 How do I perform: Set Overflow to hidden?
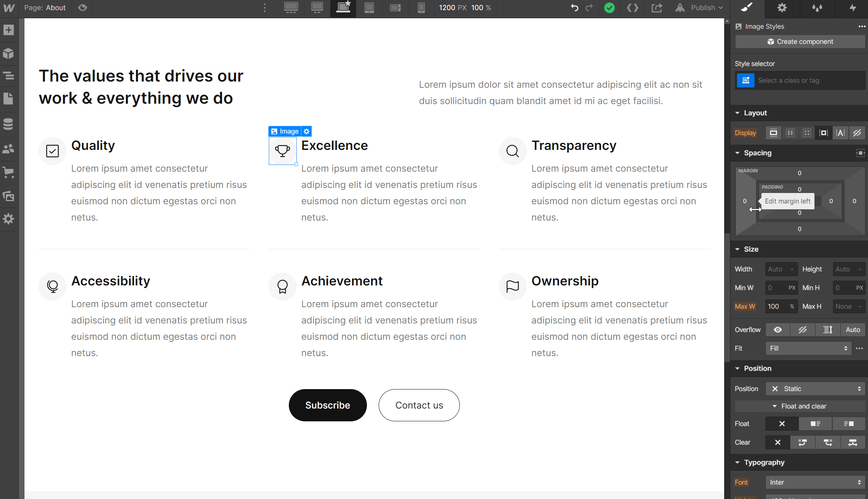(803, 329)
